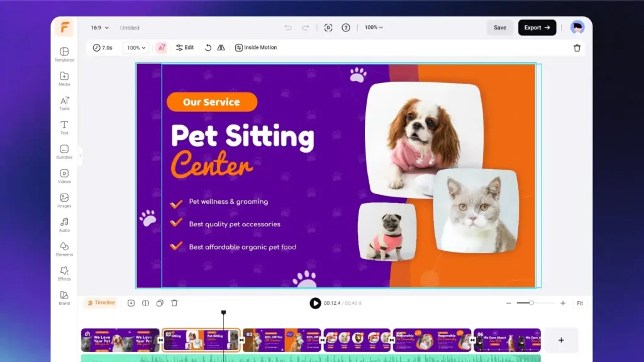Select scene 03 thumbnail in timeline

(282, 340)
